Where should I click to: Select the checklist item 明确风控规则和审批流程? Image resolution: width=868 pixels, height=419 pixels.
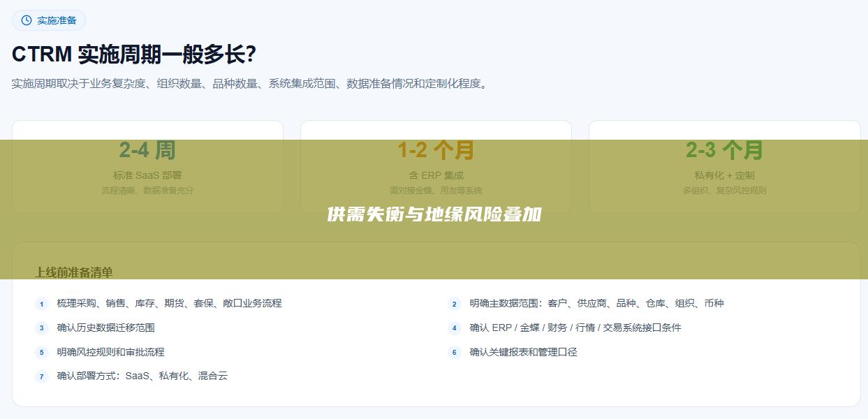[x=111, y=352]
